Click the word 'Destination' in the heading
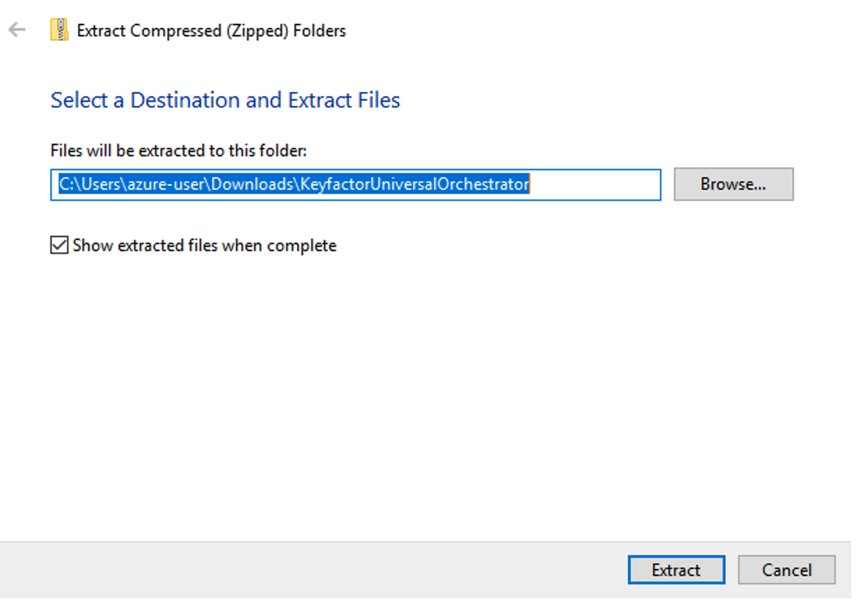868x611 pixels. [186, 100]
